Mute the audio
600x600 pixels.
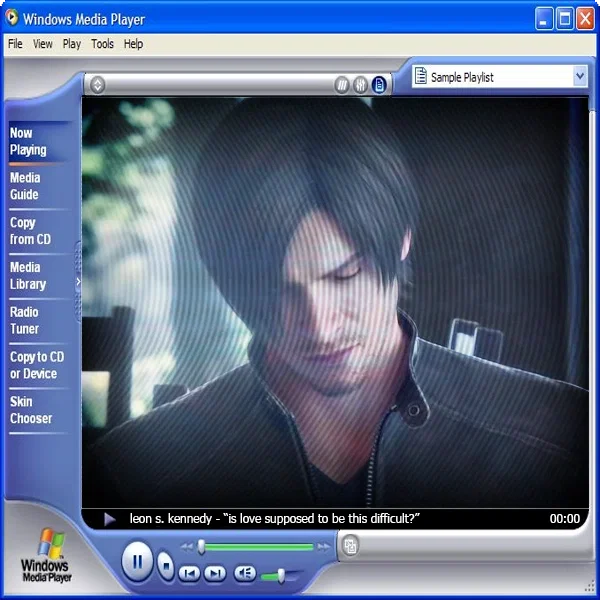click(x=245, y=573)
